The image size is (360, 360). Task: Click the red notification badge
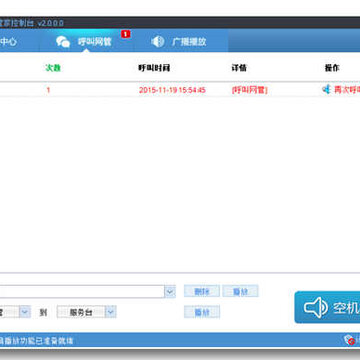[x=126, y=34]
